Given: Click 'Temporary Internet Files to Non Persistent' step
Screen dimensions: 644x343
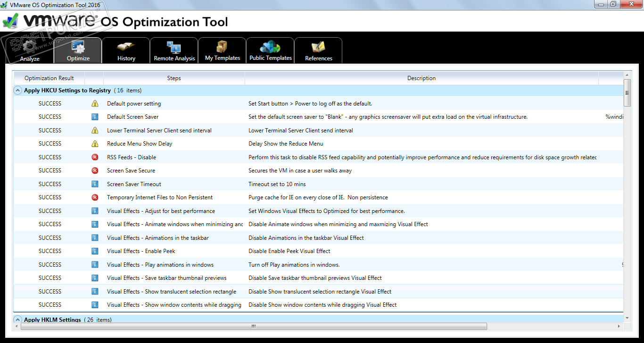Looking at the screenshot, I should [160, 197].
